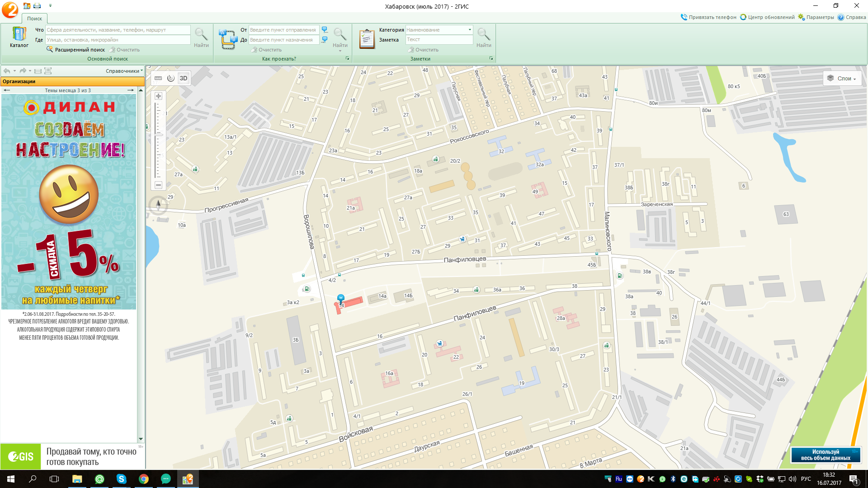The image size is (868, 488).
Task: Click the A-to-B route icon
Action: [227, 39]
